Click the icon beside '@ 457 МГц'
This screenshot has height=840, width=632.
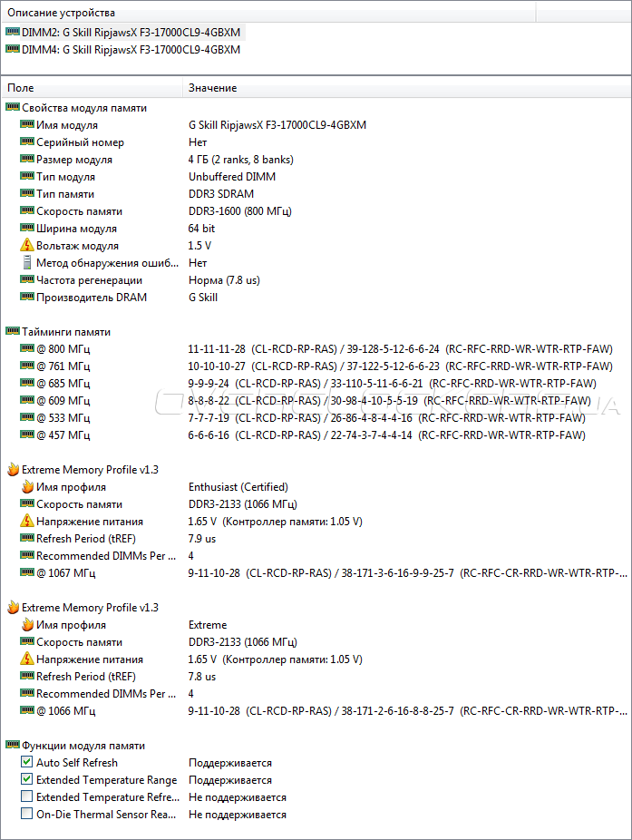pos(27,434)
